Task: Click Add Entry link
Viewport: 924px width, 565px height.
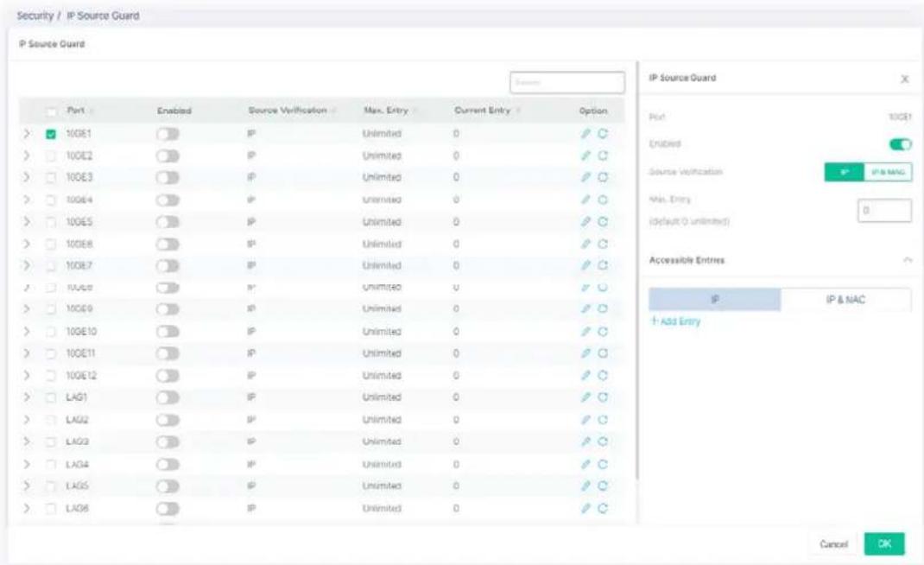Action: (675, 321)
